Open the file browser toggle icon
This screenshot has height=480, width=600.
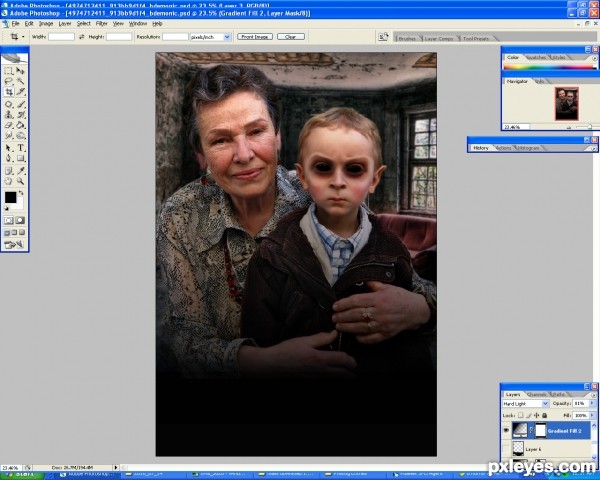point(383,37)
